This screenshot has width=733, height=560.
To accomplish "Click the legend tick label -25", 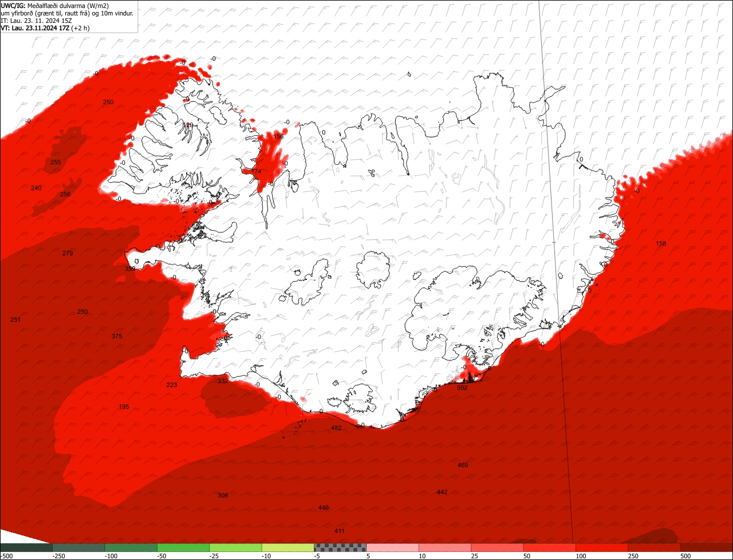I will pyautogui.click(x=214, y=556).
